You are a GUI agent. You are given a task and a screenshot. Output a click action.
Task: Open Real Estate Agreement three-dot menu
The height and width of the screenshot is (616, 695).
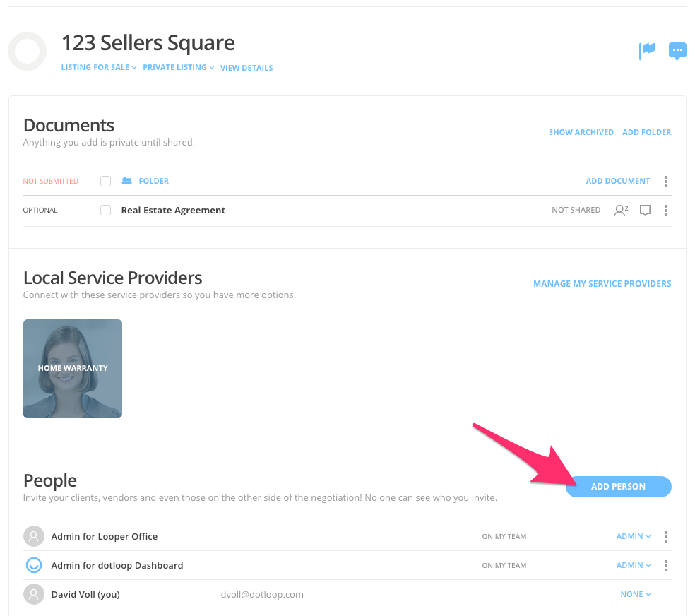click(666, 210)
